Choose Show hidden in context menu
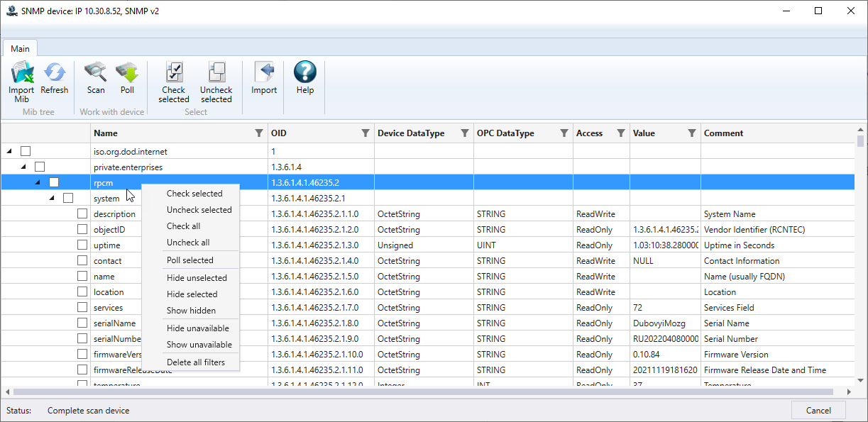Viewport: 868px width, 422px height. (x=191, y=310)
